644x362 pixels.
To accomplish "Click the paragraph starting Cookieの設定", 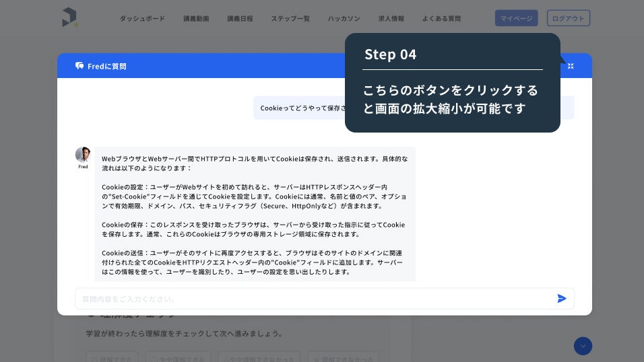I will [255, 196].
